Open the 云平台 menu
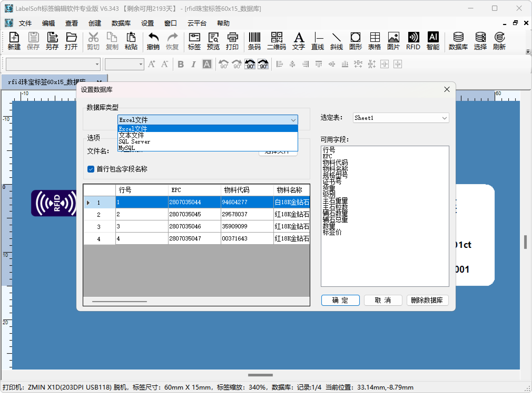 pyautogui.click(x=197, y=23)
